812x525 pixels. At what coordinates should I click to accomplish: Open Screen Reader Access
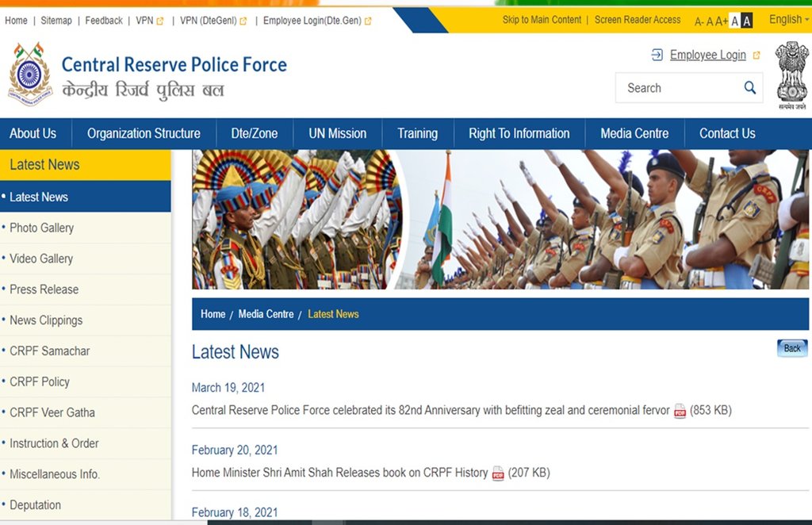tap(638, 20)
